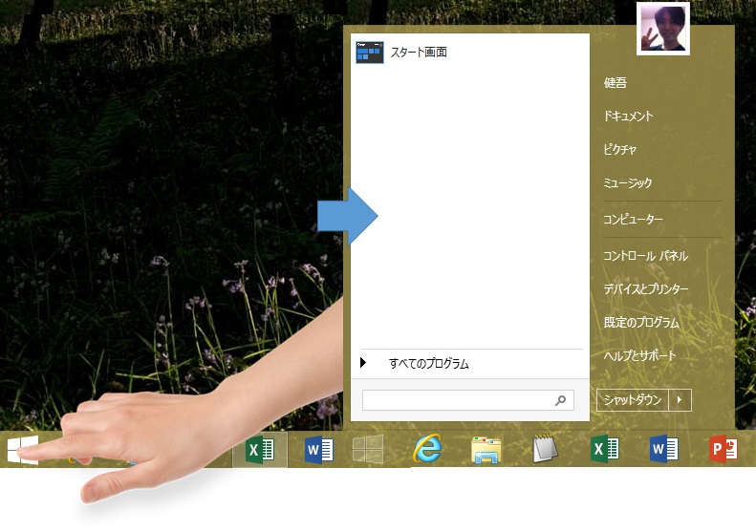Launch PowerPoint from the taskbar
This screenshot has height=532, width=756.
724,449
